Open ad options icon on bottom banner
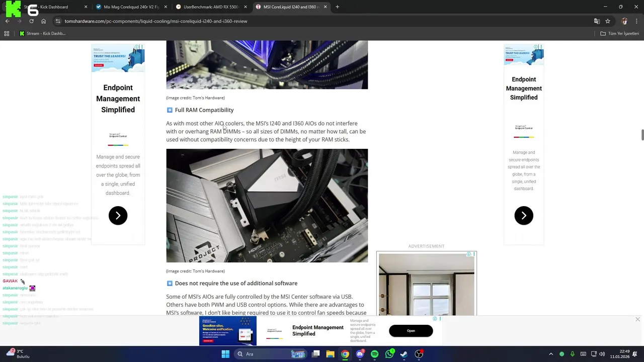Image resolution: width=644 pixels, height=362 pixels. tap(440, 319)
